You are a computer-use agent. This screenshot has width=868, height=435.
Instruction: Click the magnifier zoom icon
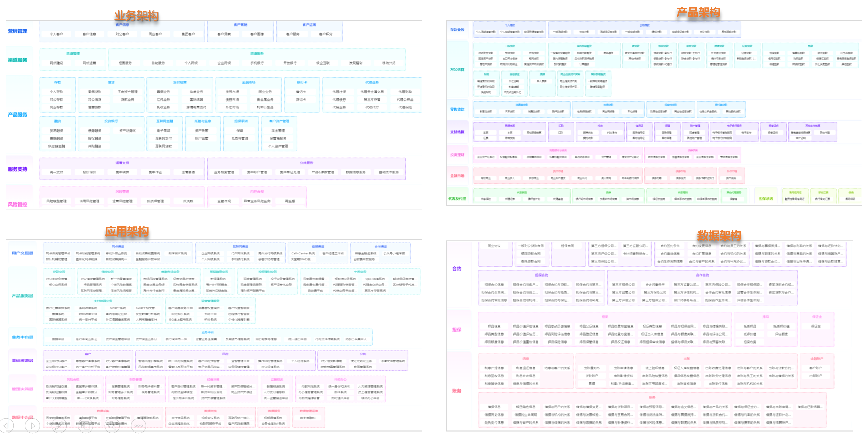tap(112, 426)
